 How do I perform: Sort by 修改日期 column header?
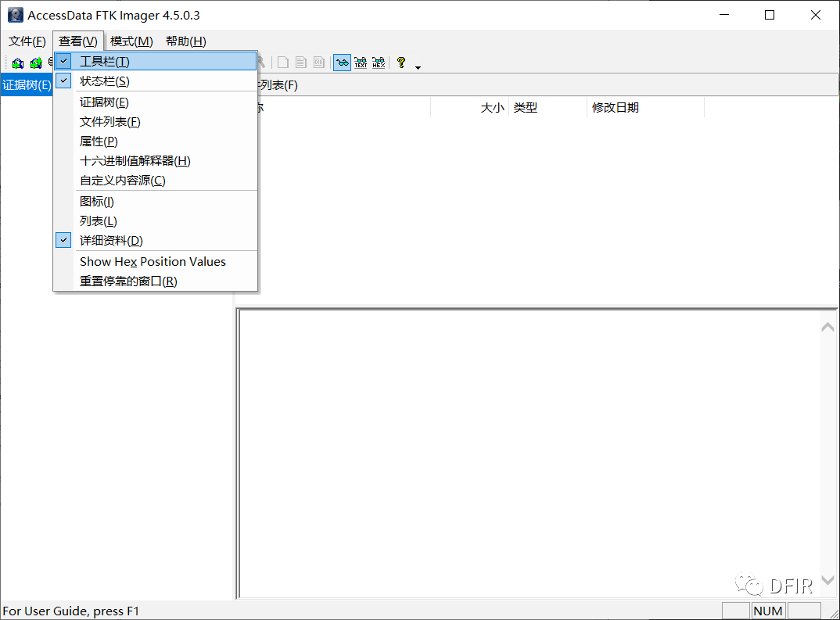[x=645, y=108]
